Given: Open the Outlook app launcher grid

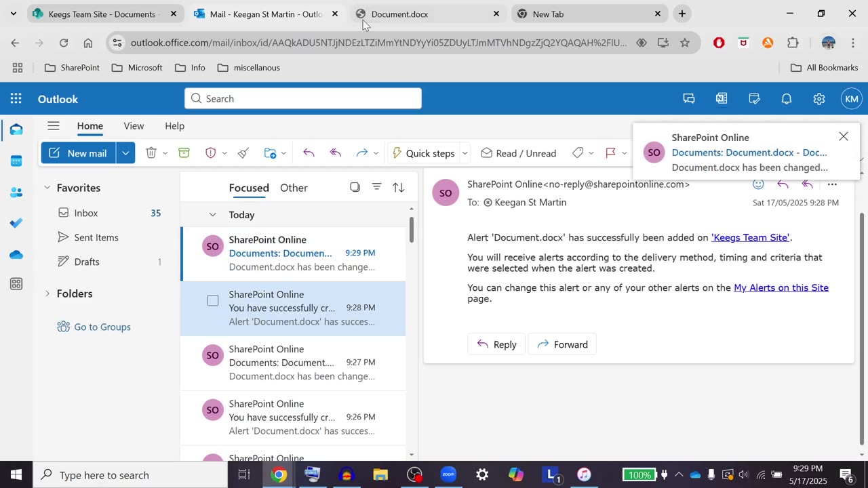Looking at the screenshot, I should pyautogui.click(x=16, y=99).
